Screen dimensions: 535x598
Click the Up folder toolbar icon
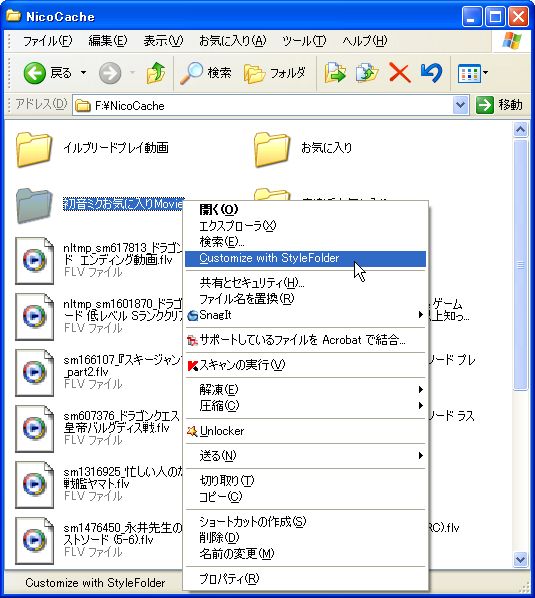156,72
